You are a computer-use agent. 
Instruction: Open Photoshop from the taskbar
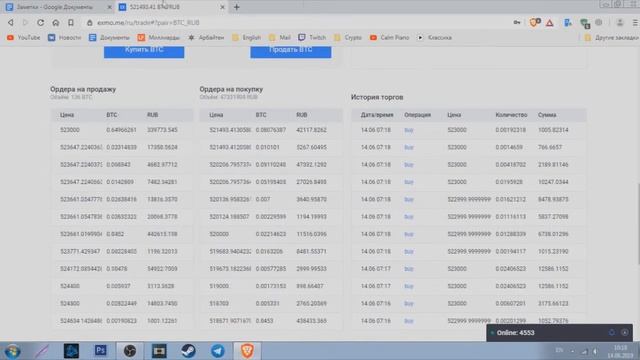[x=100, y=351]
